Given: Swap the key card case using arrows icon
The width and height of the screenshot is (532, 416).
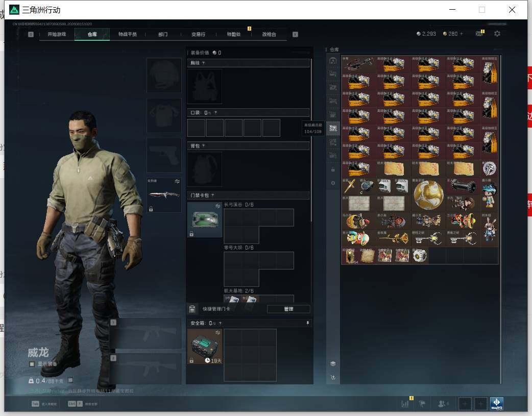Looking at the screenshot, I should point(217,206).
